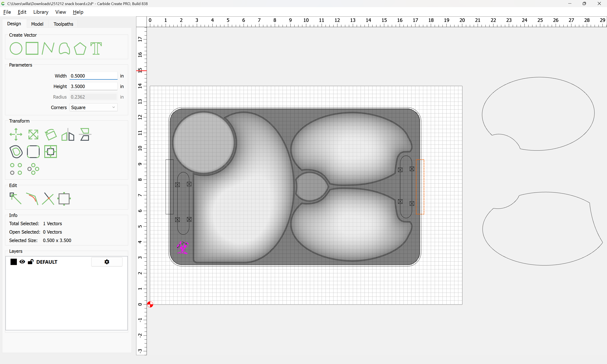Toggle DEFAULT layer visibility eye
This screenshot has height=364, width=607.
[x=22, y=262]
